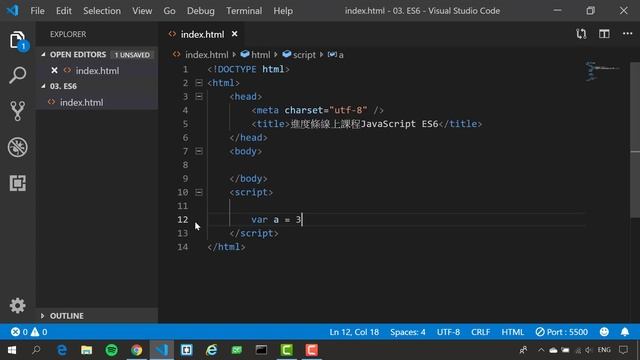Change the HTML language mode
Viewport: 640px width, 360px height.
512,332
